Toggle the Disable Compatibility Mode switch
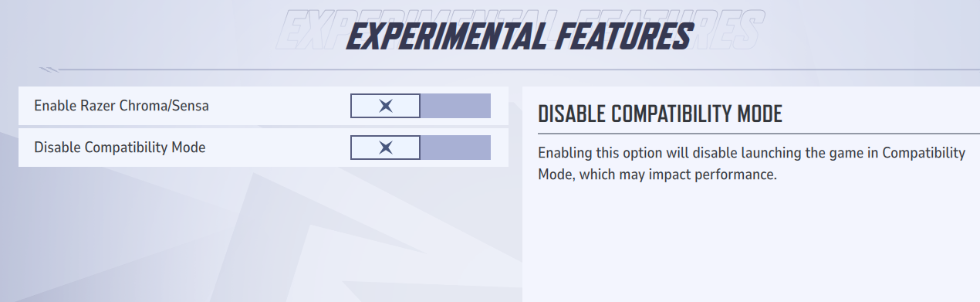980x302 pixels. point(421,148)
